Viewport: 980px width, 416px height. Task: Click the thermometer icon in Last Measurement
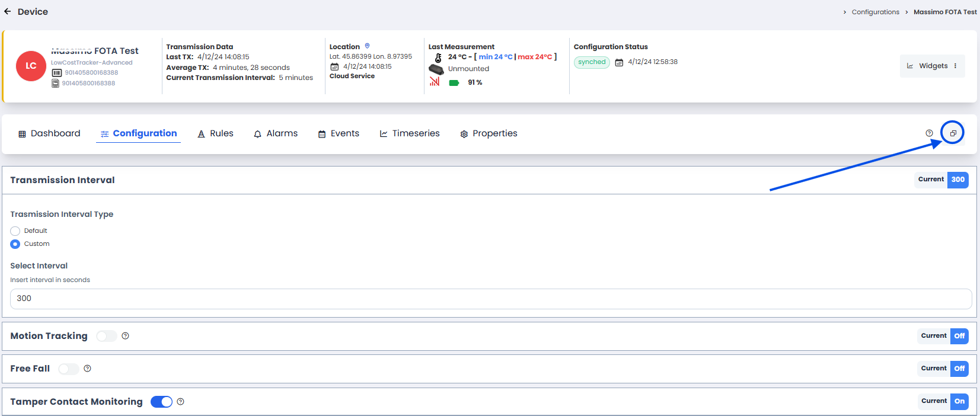click(x=438, y=57)
